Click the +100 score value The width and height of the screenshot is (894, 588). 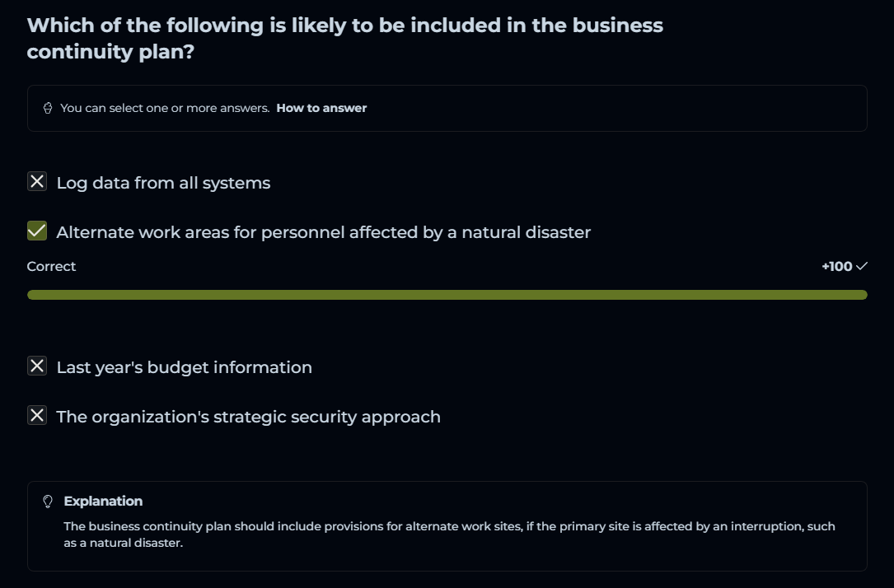(836, 266)
